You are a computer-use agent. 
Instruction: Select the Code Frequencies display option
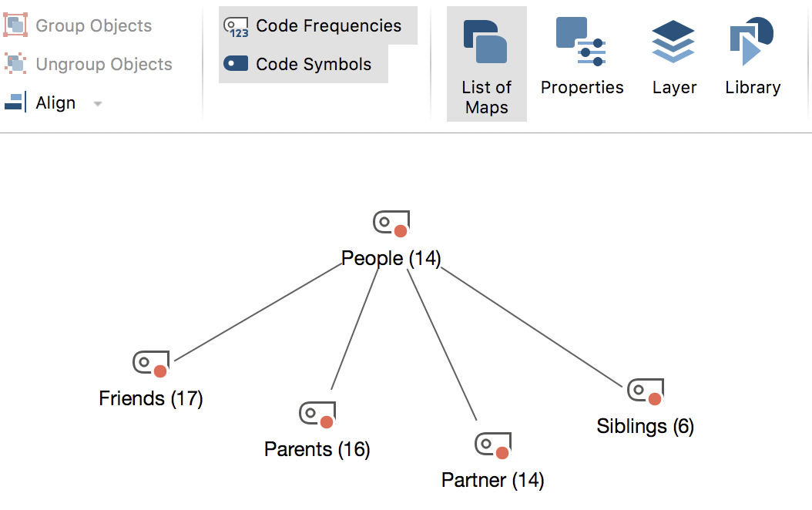coord(317,25)
